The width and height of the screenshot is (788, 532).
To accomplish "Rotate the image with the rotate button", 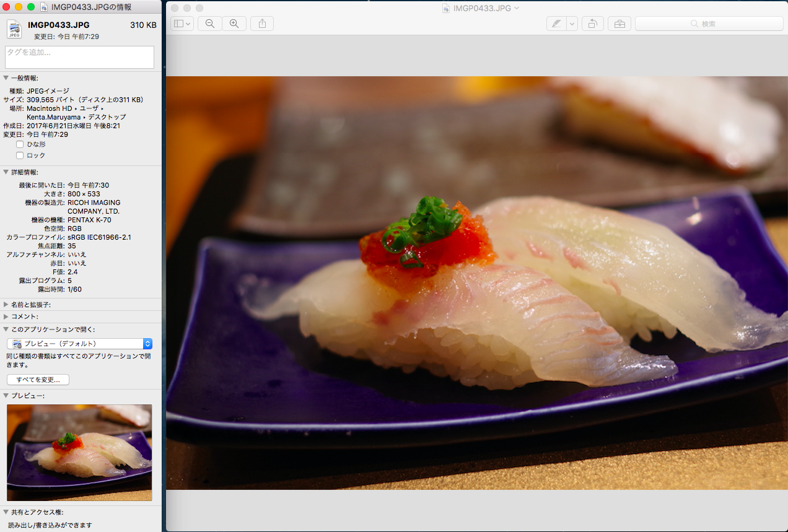I will tap(593, 24).
